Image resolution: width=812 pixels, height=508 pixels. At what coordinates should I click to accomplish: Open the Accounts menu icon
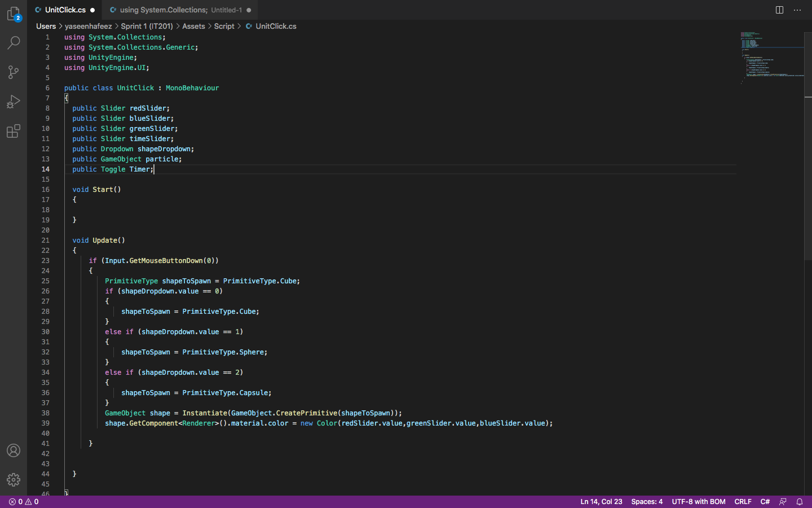[14, 450]
